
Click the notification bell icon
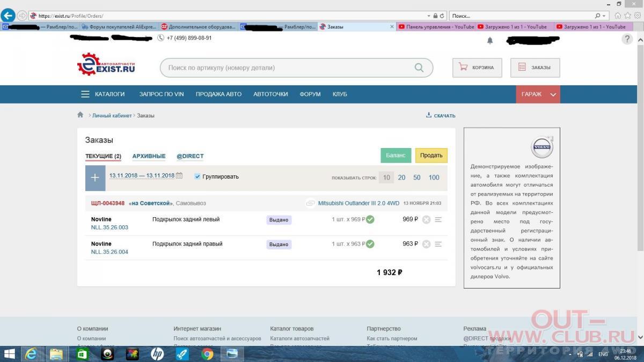tap(490, 40)
